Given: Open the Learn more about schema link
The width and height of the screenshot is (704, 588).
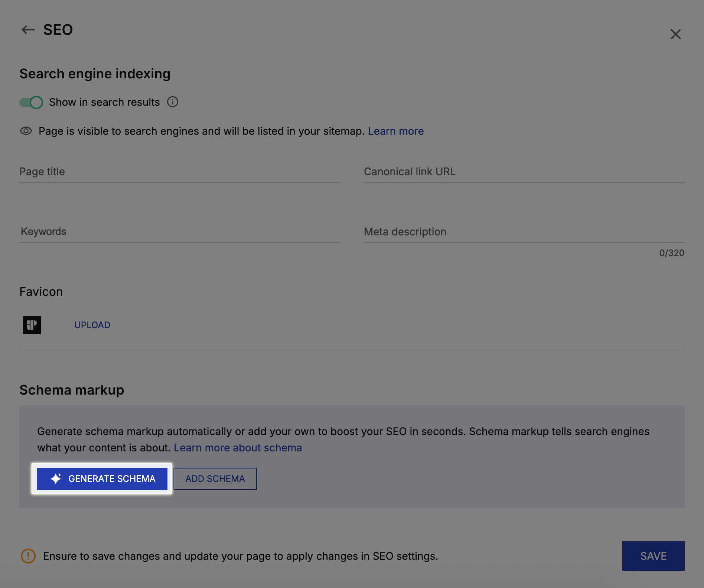Looking at the screenshot, I should (238, 448).
